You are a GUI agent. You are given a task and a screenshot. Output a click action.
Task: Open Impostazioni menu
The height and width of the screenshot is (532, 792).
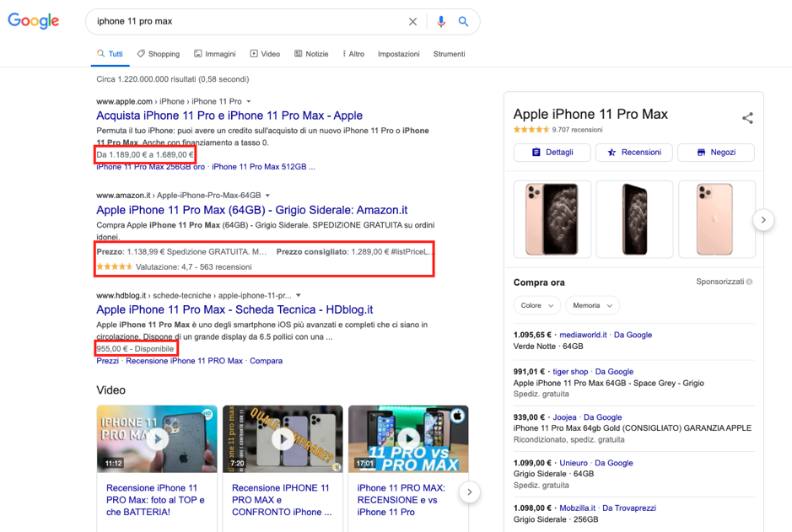tap(398, 53)
